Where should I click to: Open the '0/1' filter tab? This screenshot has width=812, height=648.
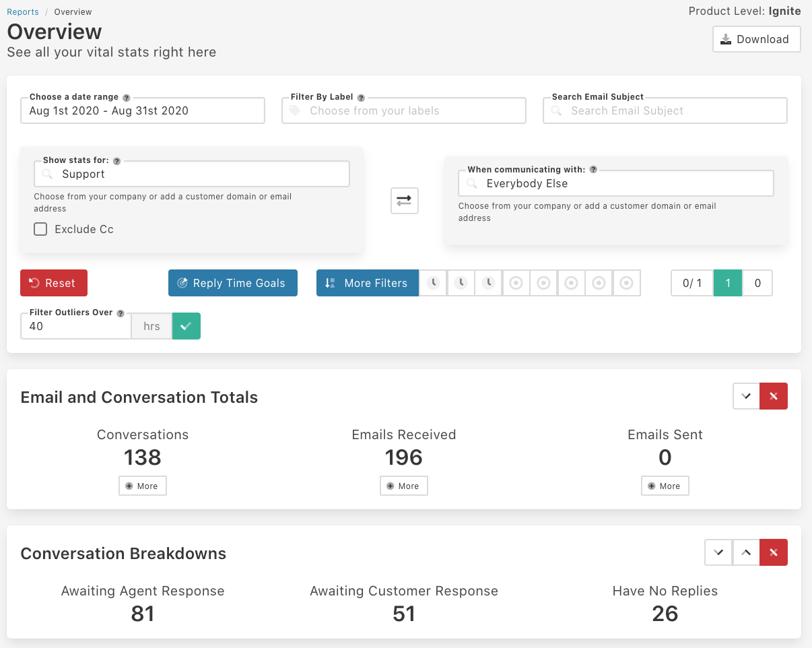[691, 283]
